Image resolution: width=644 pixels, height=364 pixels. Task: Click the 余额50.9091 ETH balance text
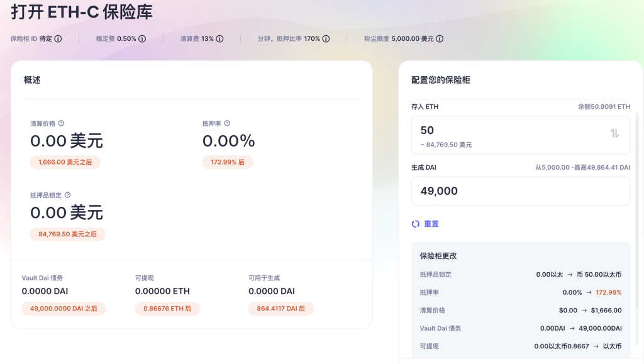coord(604,107)
